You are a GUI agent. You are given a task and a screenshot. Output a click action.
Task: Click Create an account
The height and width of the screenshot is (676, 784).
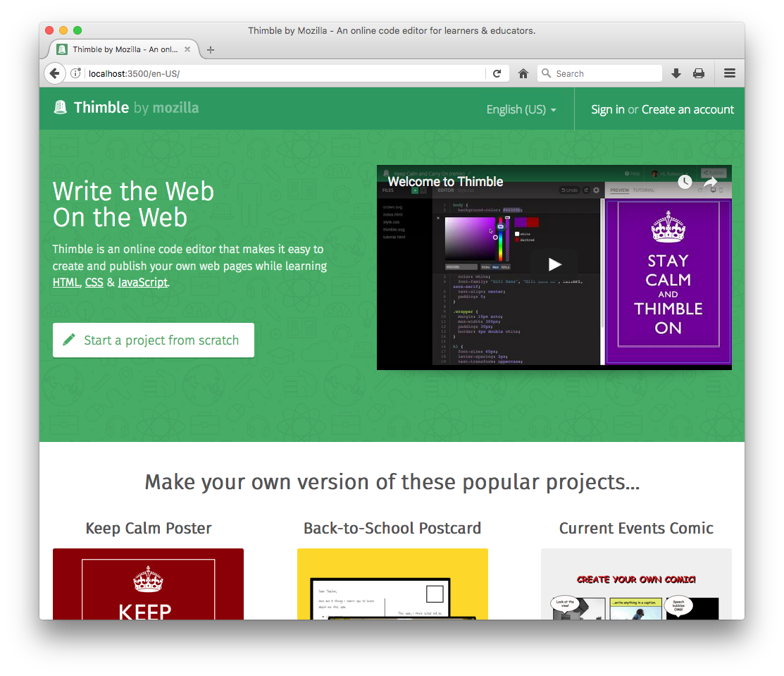pos(687,109)
